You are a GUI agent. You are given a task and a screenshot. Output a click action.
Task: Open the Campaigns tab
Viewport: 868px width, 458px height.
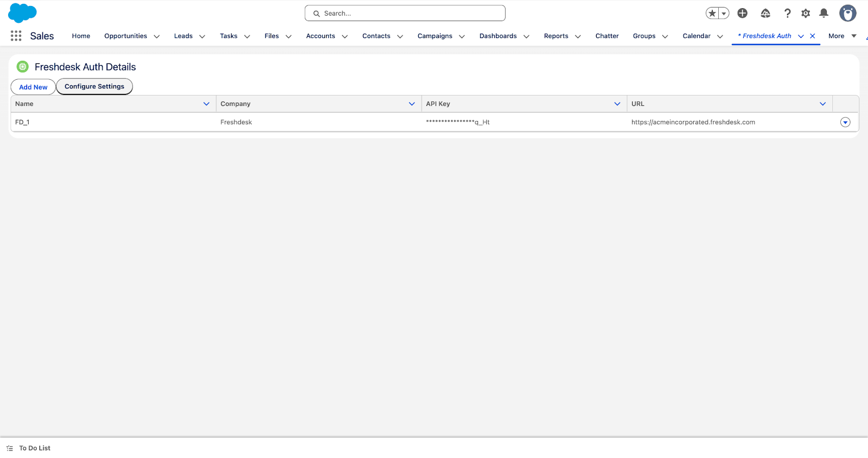coord(435,36)
